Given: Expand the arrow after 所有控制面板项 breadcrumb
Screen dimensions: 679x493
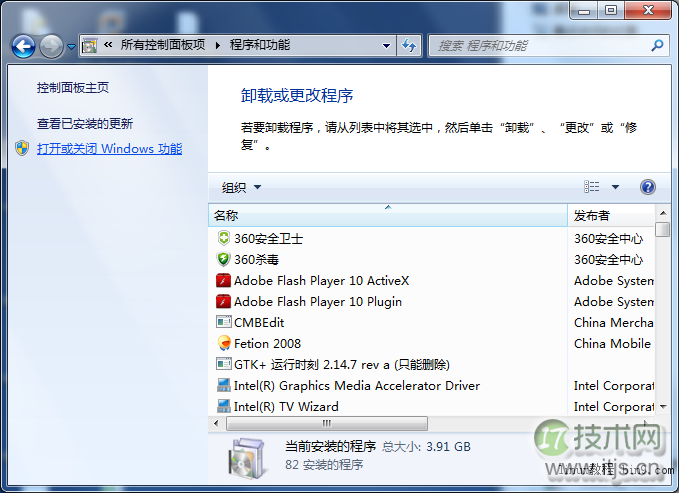Looking at the screenshot, I should coord(217,45).
